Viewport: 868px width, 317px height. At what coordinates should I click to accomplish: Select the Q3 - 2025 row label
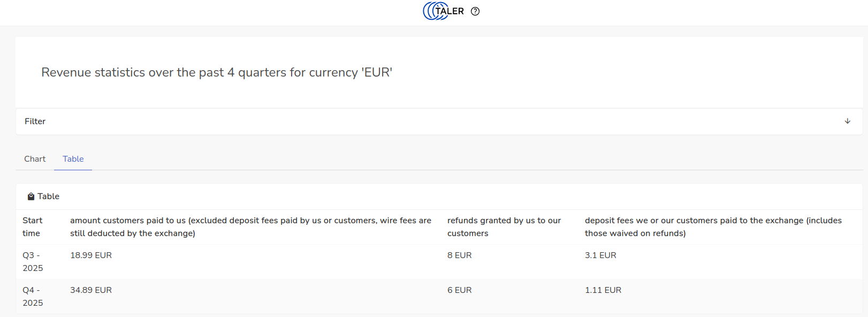click(33, 262)
